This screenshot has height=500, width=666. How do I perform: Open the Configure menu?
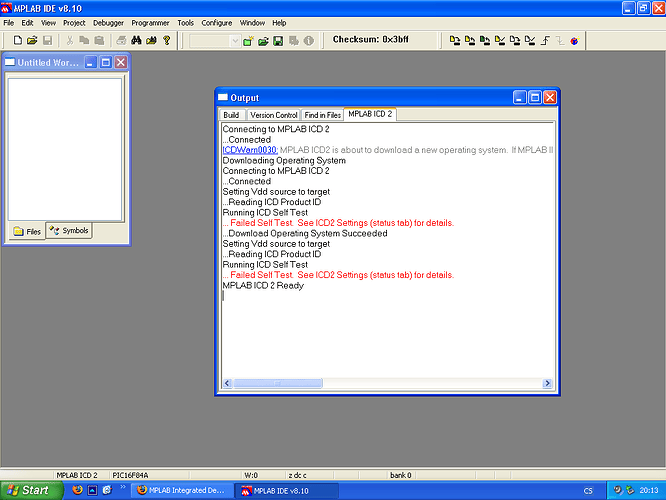click(217, 23)
